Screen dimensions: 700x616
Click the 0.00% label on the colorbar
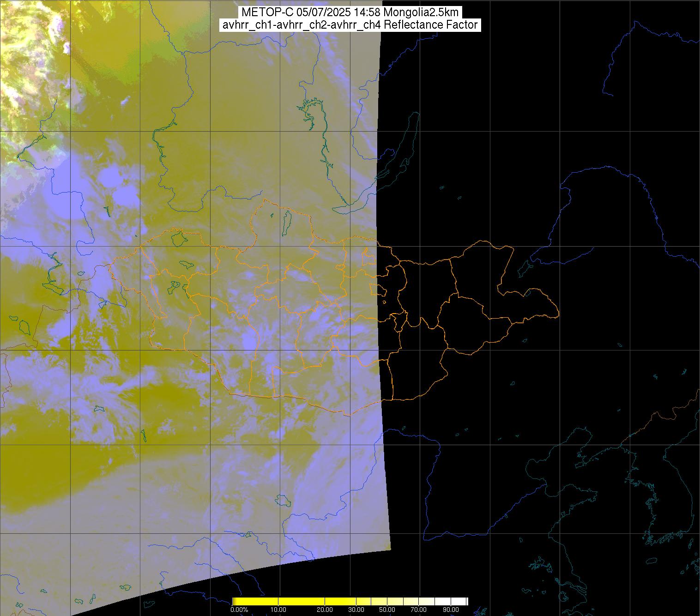click(x=239, y=610)
